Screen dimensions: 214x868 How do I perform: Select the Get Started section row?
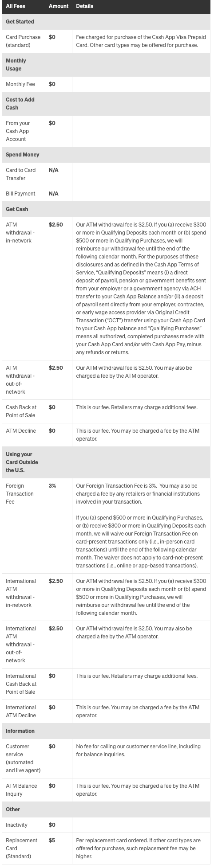[106, 22]
